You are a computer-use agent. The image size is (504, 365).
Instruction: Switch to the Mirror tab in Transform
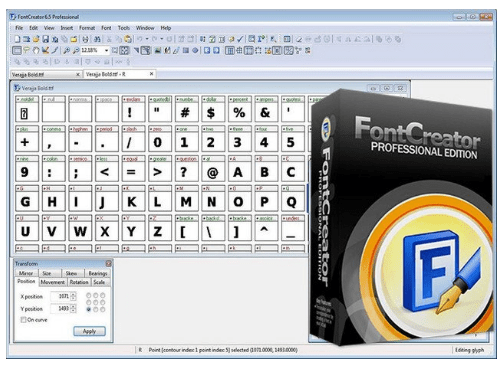(x=26, y=273)
